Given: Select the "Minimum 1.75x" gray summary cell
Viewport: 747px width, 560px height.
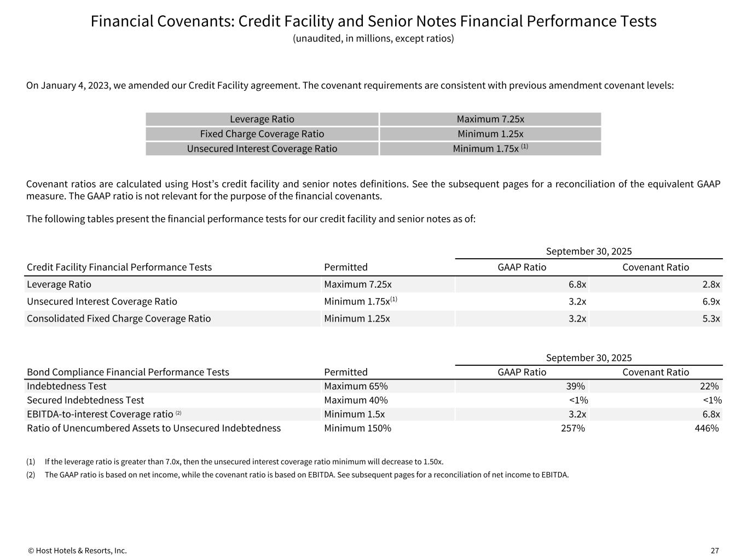Looking at the screenshot, I should (490, 149).
